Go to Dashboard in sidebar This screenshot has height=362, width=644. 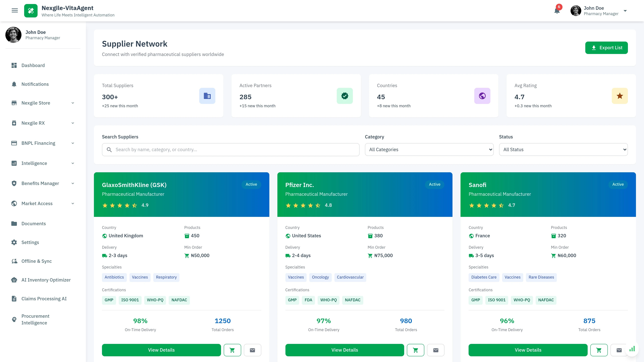tap(33, 66)
